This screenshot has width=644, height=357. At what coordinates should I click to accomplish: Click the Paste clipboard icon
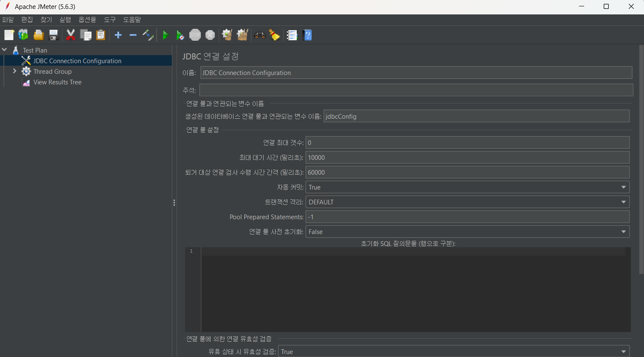pos(101,35)
